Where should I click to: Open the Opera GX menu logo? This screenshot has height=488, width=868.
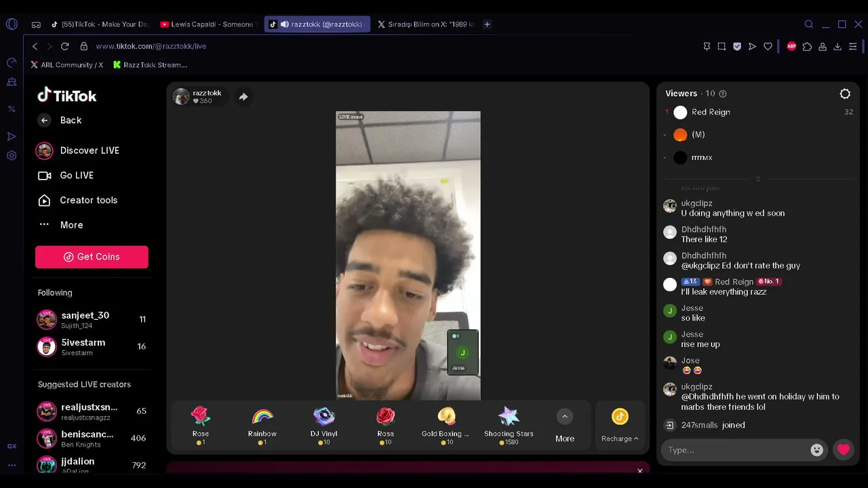coord(12,24)
